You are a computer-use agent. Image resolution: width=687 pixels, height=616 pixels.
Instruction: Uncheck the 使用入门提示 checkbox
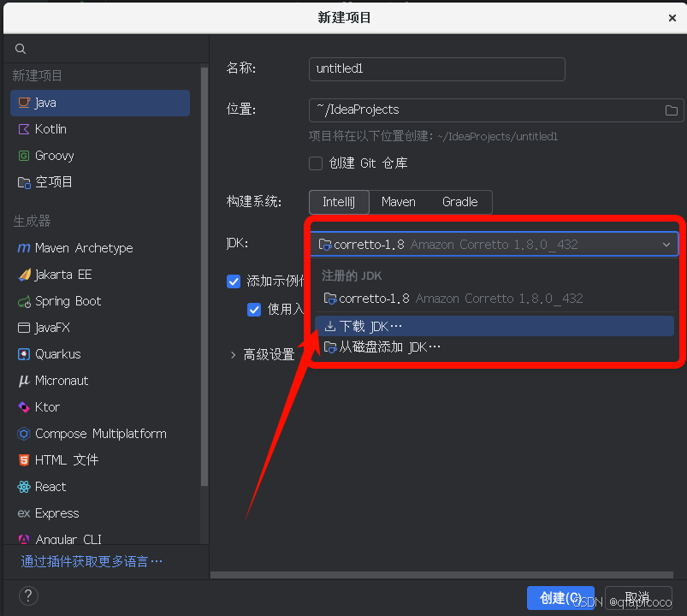coord(254,310)
